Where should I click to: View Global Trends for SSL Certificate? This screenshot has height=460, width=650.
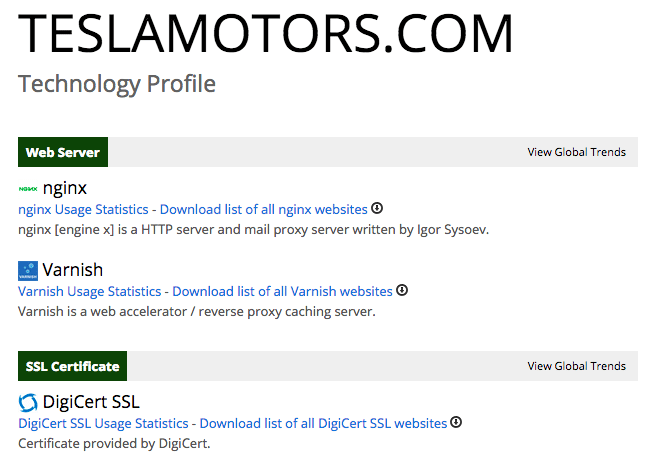click(x=576, y=366)
